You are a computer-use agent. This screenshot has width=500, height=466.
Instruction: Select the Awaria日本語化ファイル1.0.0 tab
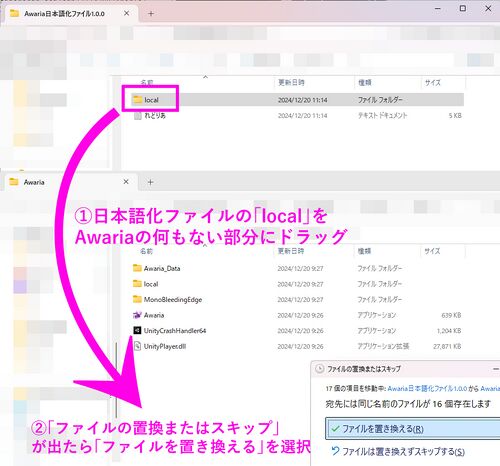pyautogui.click(x=70, y=13)
